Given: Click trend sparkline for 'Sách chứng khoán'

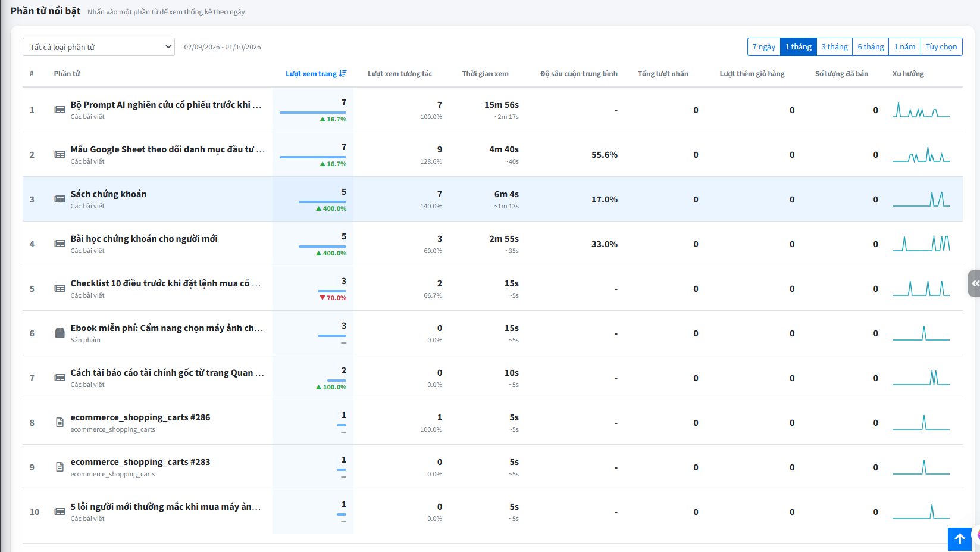Looking at the screenshot, I should (x=920, y=199).
